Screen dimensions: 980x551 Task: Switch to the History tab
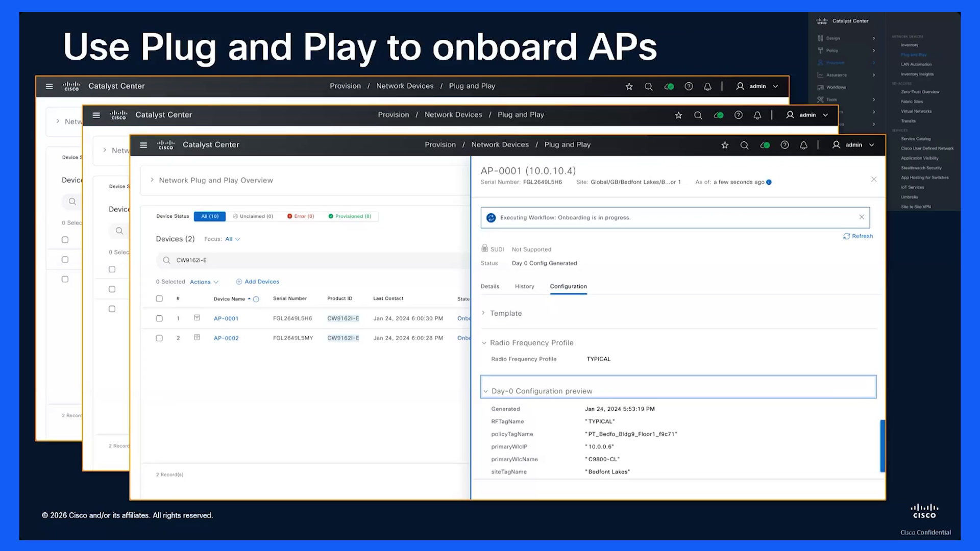pyautogui.click(x=525, y=286)
